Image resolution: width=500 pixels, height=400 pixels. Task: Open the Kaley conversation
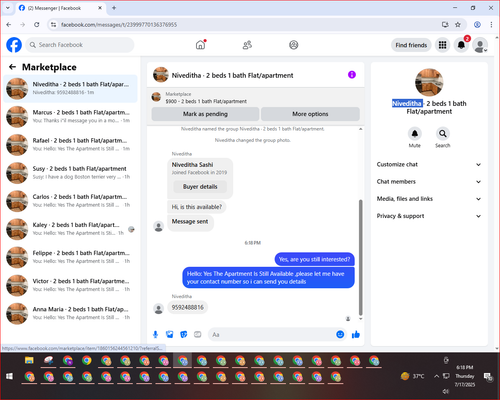pos(70,229)
